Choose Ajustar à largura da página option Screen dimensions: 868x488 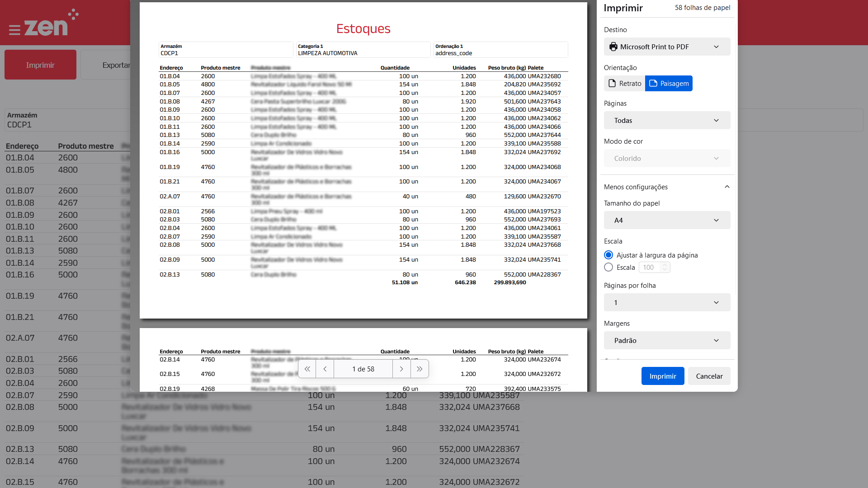pyautogui.click(x=609, y=255)
